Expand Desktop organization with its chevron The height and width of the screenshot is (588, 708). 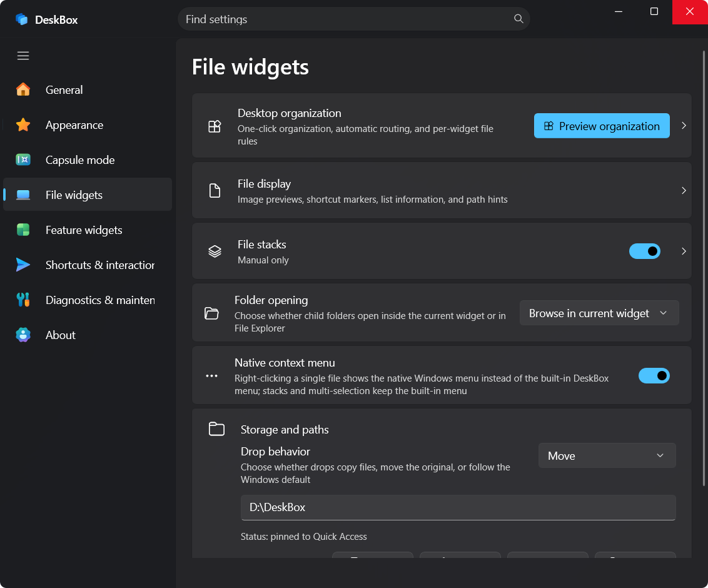tap(684, 126)
